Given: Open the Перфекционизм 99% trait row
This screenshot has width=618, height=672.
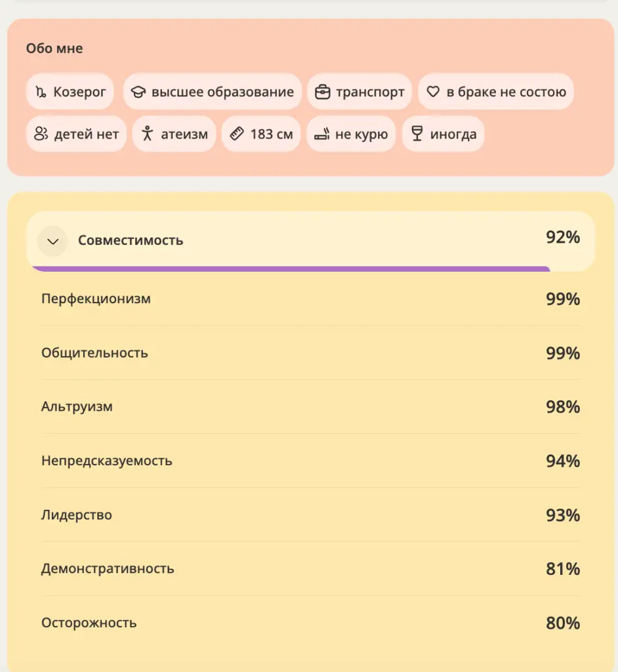Looking at the screenshot, I should [308, 299].
